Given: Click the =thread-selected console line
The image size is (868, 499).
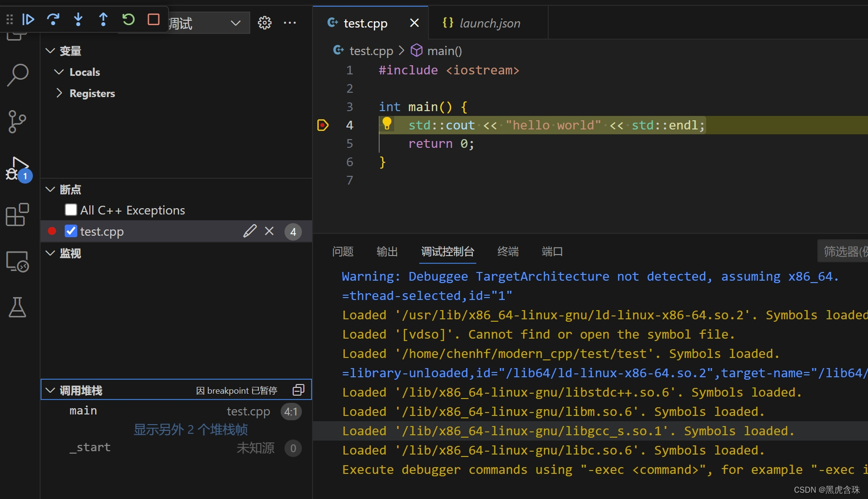Looking at the screenshot, I should (427, 296).
